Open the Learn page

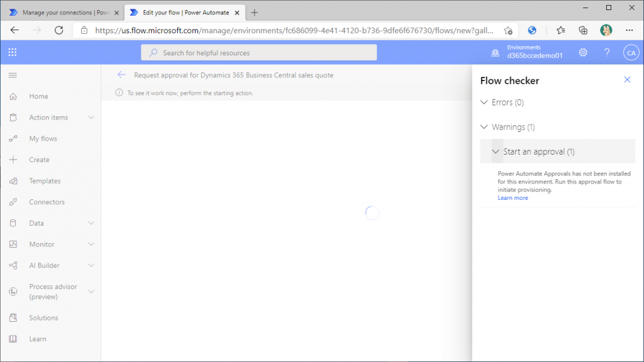coord(38,339)
